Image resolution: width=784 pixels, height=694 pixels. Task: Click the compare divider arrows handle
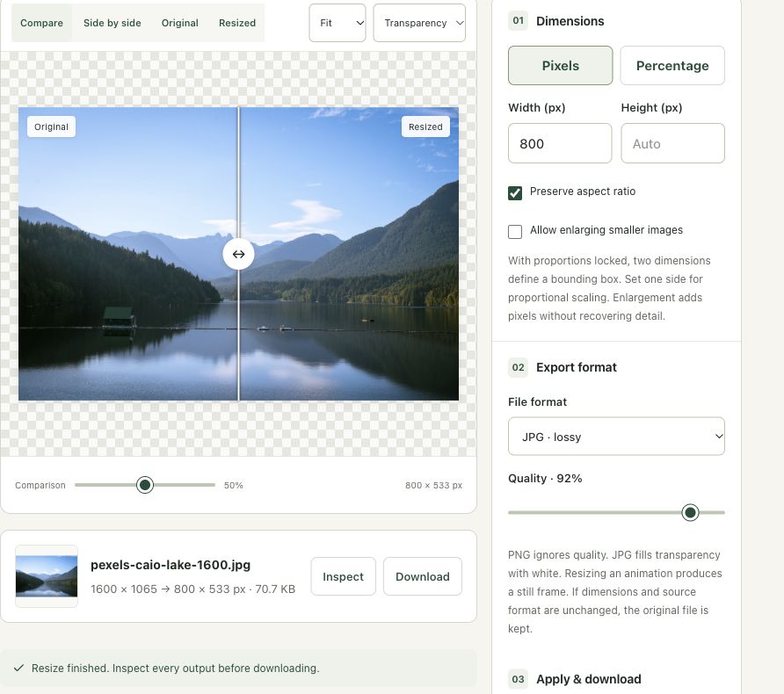pyautogui.click(x=238, y=254)
